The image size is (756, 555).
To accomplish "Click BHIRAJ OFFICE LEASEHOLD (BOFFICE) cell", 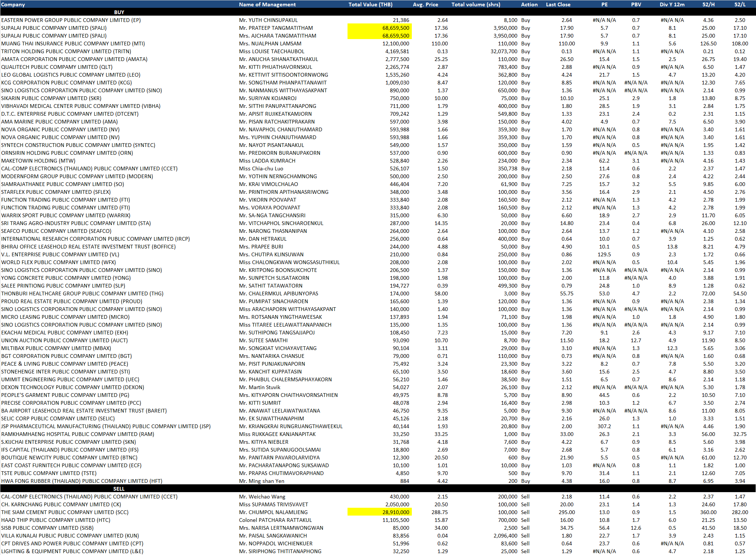I will (88, 247).
